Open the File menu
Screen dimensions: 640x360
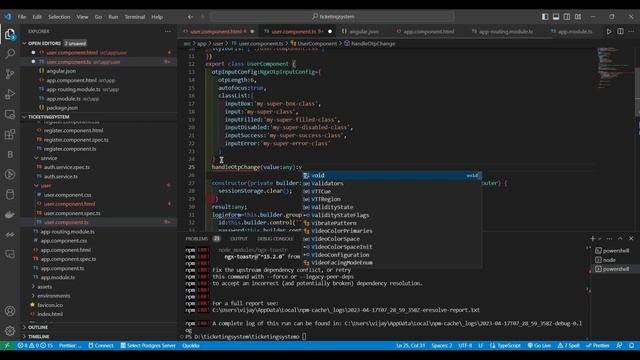tap(22, 17)
